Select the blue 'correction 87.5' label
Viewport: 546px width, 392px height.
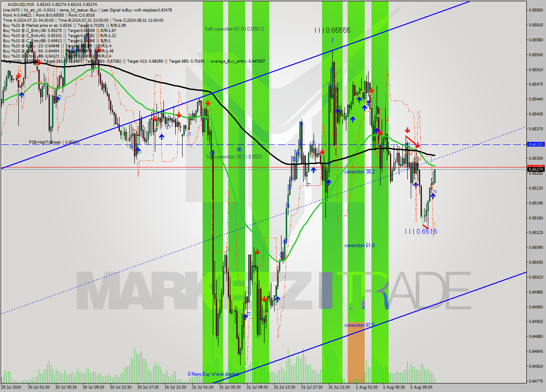(360, 325)
